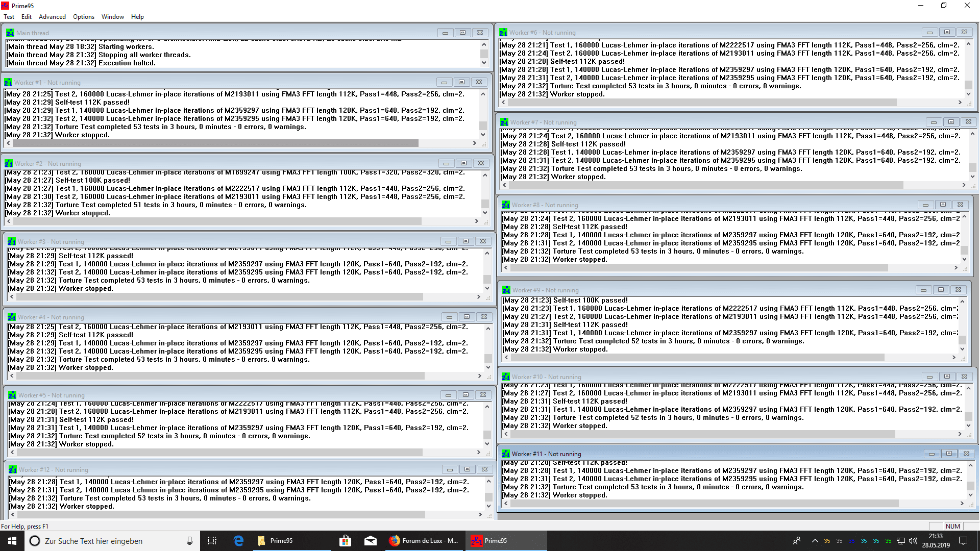The image size is (980, 551).
Task: Click the Worker #11 window icon
Action: (x=506, y=454)
